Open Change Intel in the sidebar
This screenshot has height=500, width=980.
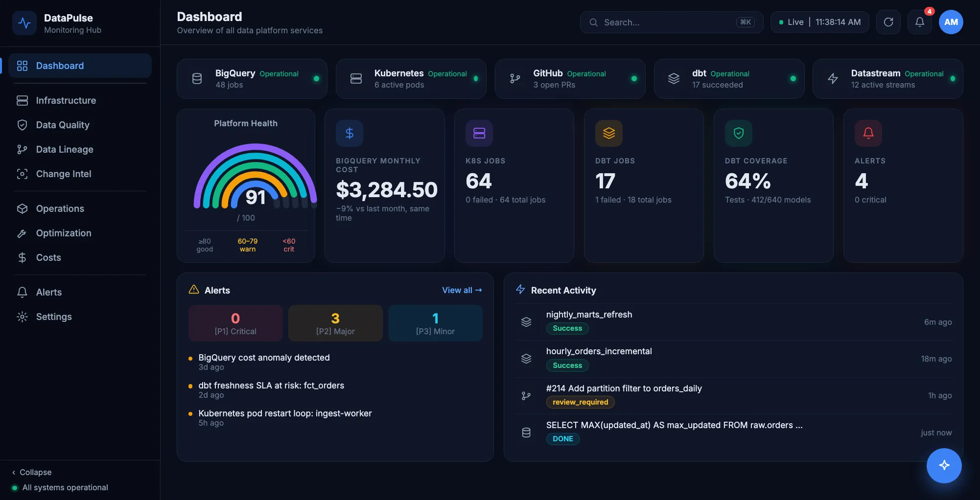coord(80,174)
